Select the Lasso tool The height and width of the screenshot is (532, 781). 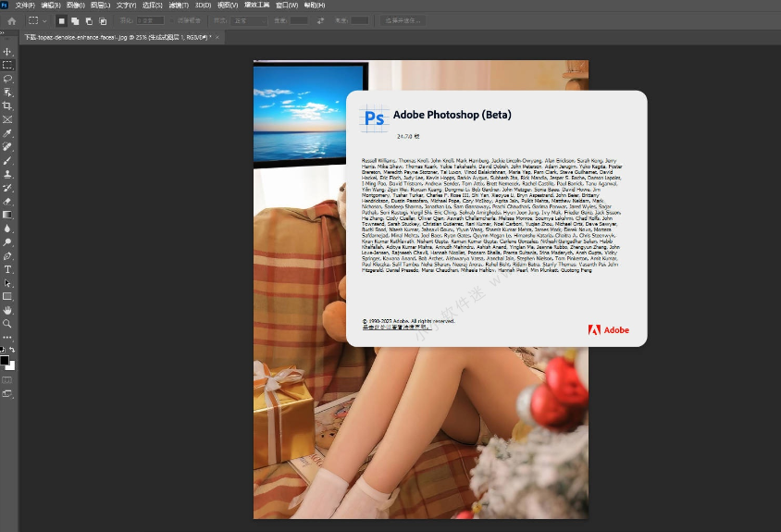point(7,79)
